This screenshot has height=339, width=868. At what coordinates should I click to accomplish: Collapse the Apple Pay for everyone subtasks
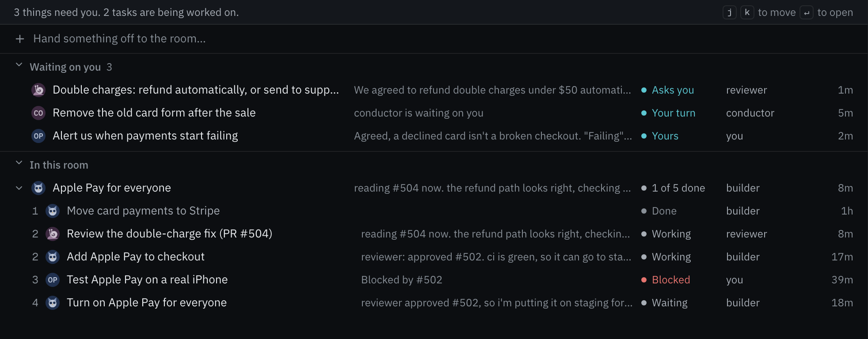pyautogui.click(x=19, y=188)
